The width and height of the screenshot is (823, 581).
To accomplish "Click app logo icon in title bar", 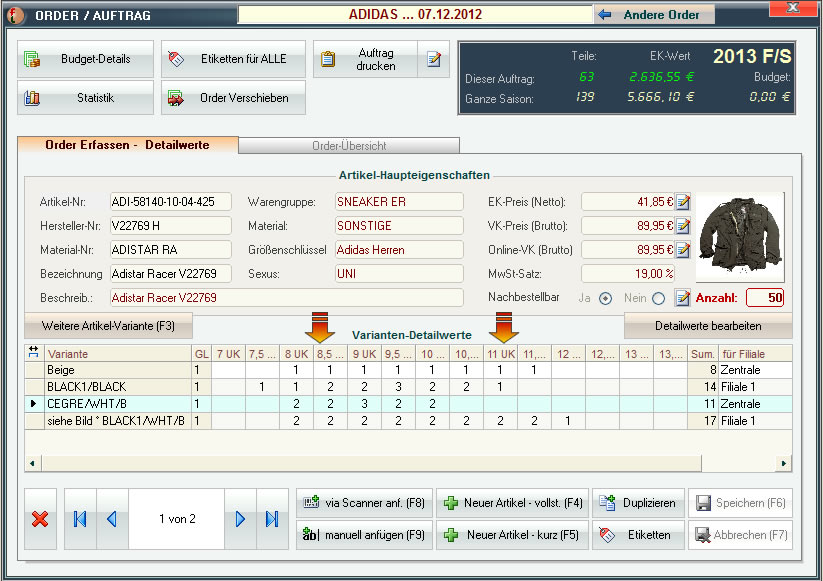I will pyautogui.click(x=15, y=15).
